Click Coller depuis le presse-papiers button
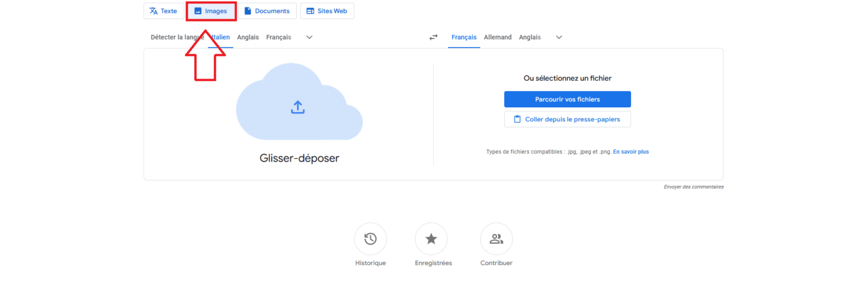Screen dimensions: 868x300 pos(567,119)
